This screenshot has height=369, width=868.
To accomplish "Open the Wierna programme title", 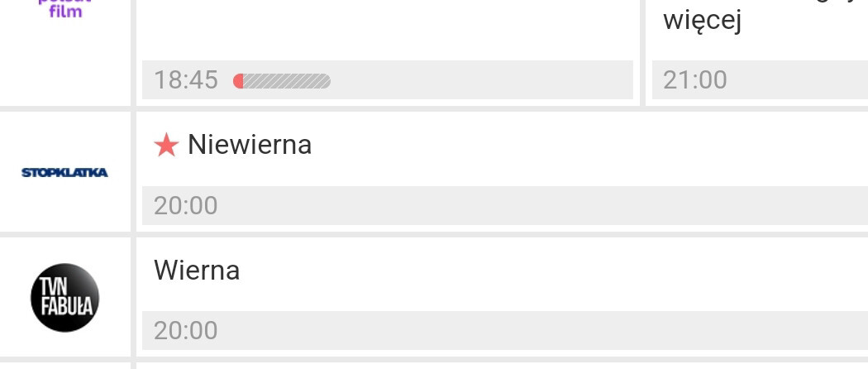I will tap(197, 271).
